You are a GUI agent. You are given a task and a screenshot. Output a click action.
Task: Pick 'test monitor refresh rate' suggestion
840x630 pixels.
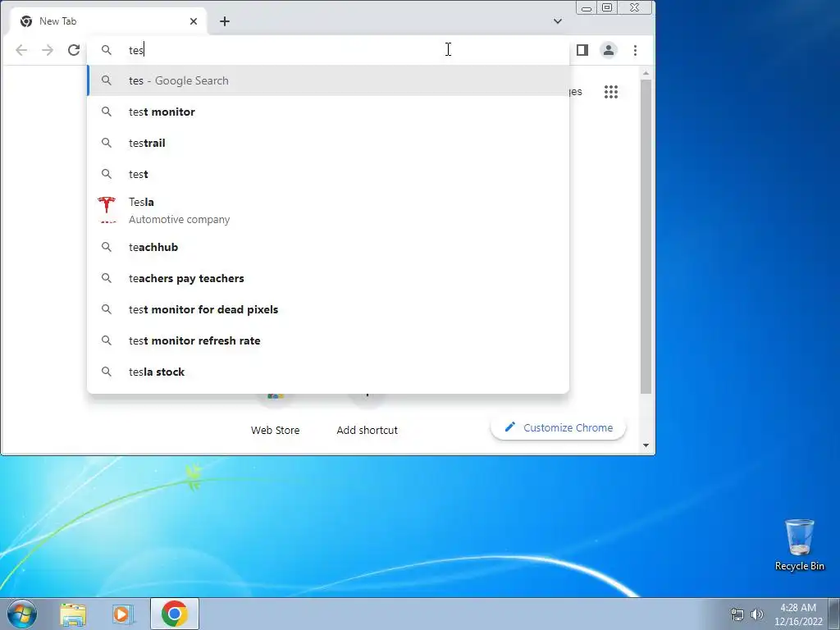point(328,340)
